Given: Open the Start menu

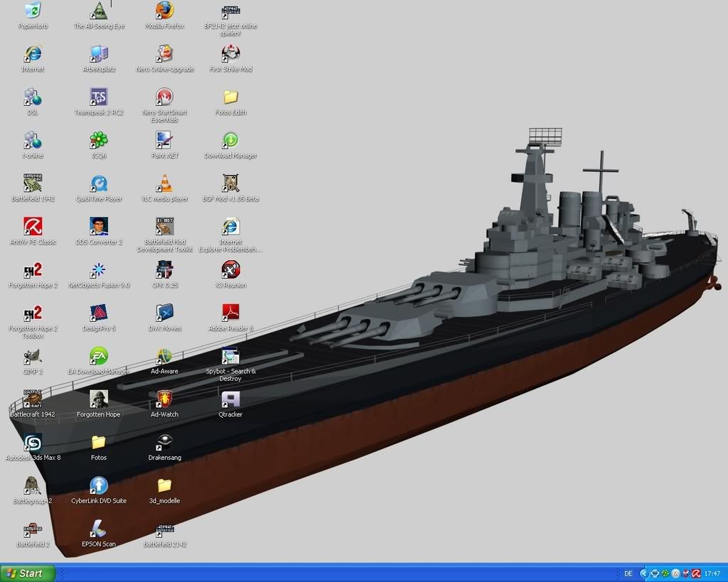Looking at the screenshot, I should tap(28, 573).
